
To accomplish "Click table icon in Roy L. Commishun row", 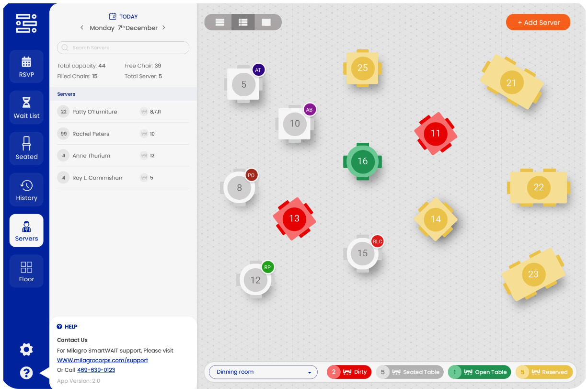I will [144, 178].
